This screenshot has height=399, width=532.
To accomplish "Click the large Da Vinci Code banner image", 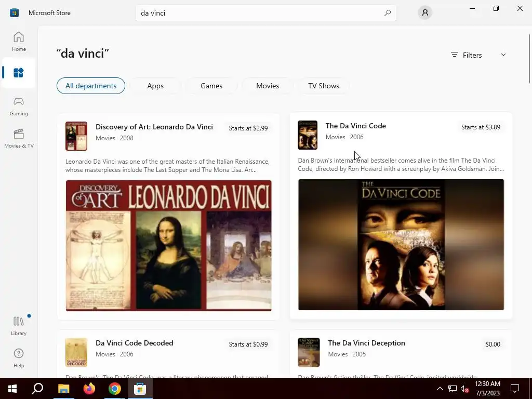I will (401, 245).
